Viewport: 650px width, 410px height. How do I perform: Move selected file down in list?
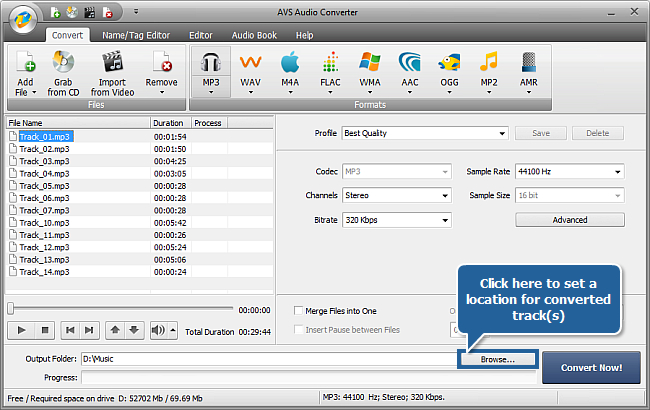click(x=134, y=330)
